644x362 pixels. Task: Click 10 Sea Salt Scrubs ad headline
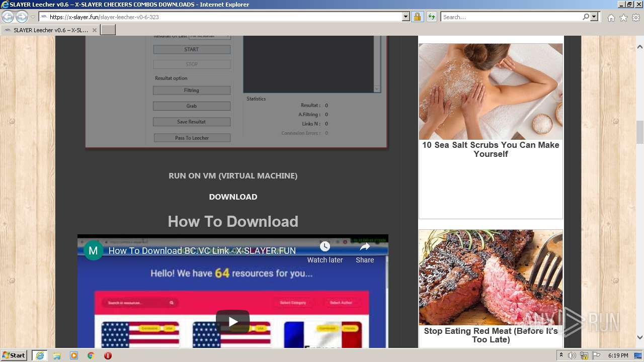click(x=491, y=149)
